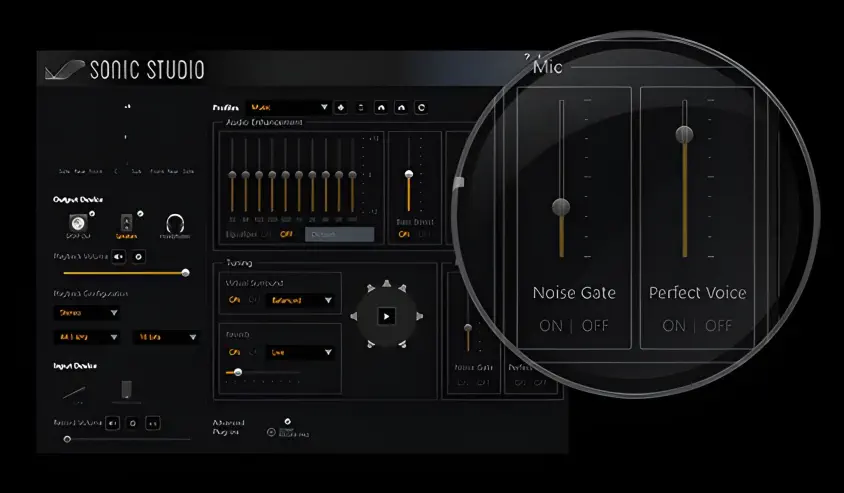Click headphone icon beside the reset icon
Screen dimensions: 844x493
click(401, 108)
